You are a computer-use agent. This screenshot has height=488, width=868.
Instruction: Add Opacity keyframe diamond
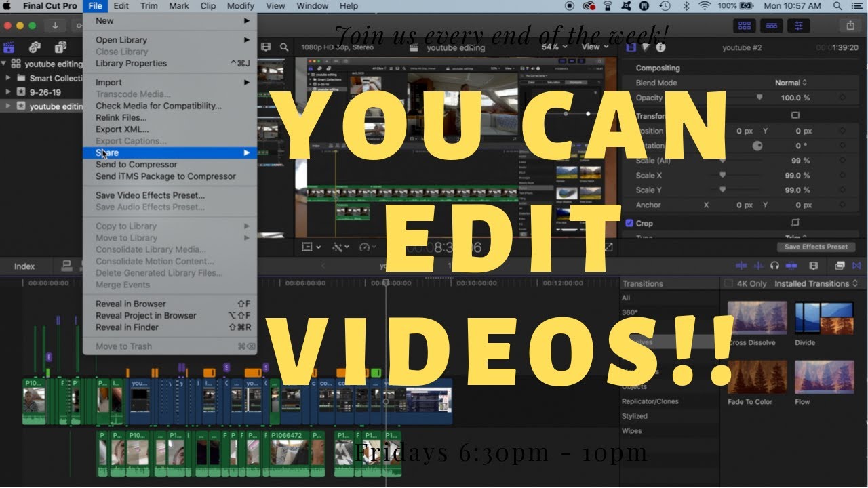click(842, 98)
